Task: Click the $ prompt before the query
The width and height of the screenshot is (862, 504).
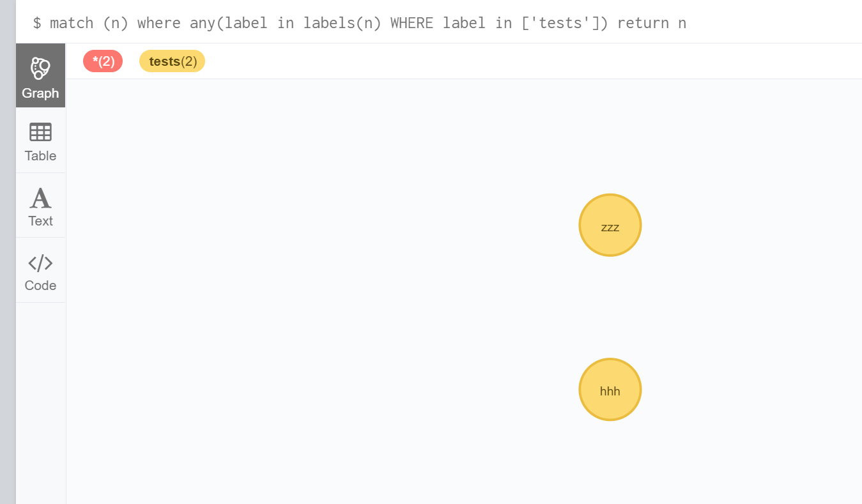Action: (x=37, y=24)
